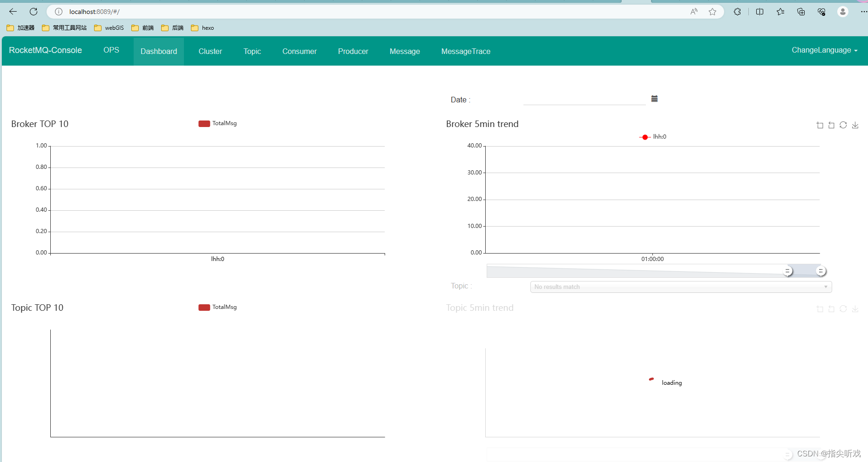Click the Topic 5min trend zoom icon
This screenshot has height=462, width=868.
point(820,309)
